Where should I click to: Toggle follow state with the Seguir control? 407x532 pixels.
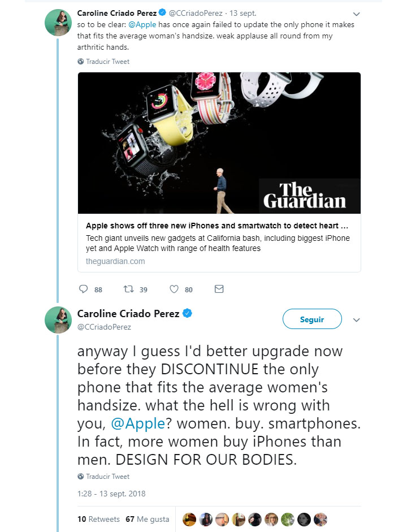coord(311,319)
